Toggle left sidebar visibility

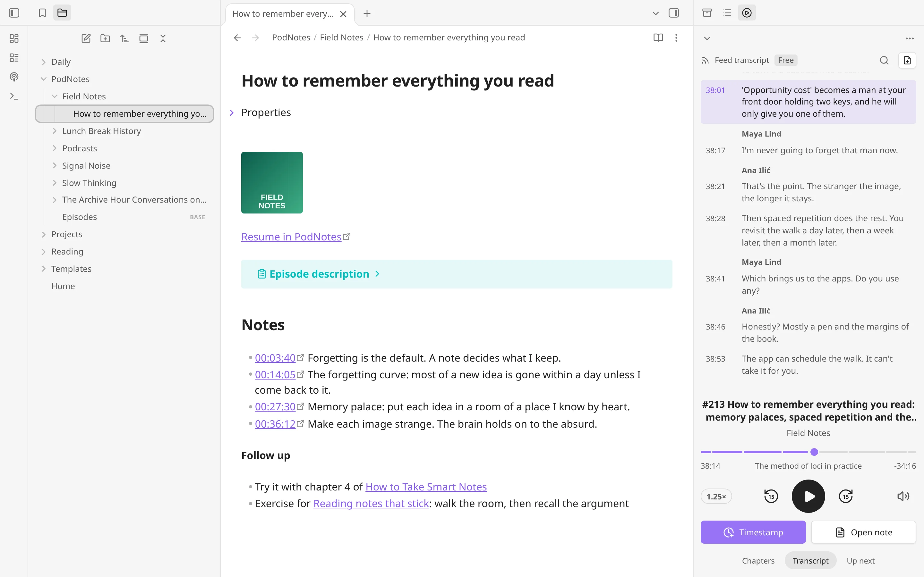point(14,13)
